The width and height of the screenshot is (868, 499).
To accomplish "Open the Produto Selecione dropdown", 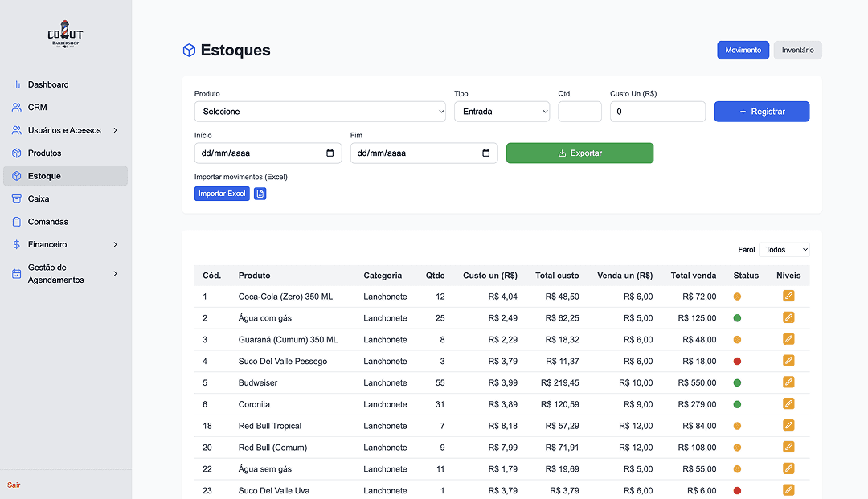I will [x=320, y=112].
